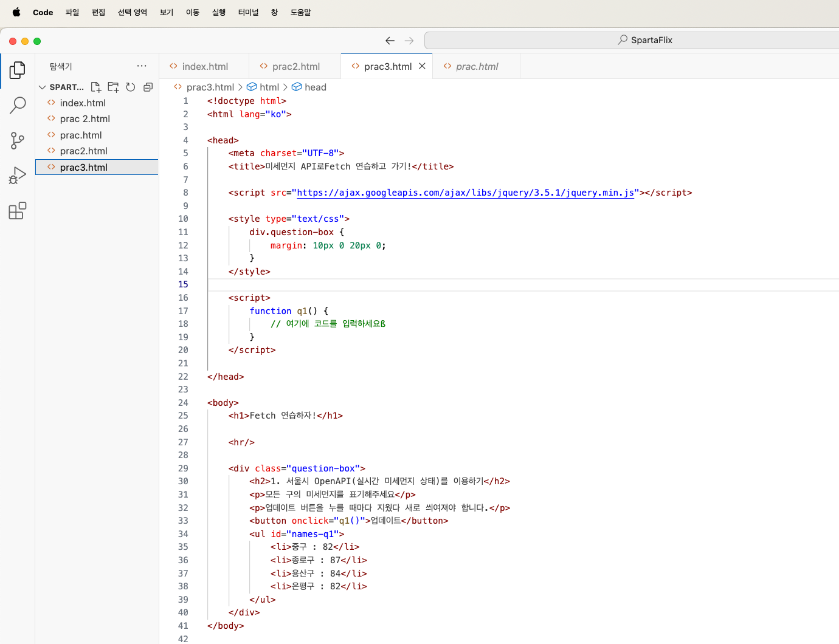Screen dimensions: 839x644
Task: Close the prac3.html editor tab
Action: (x=422, y=66)
